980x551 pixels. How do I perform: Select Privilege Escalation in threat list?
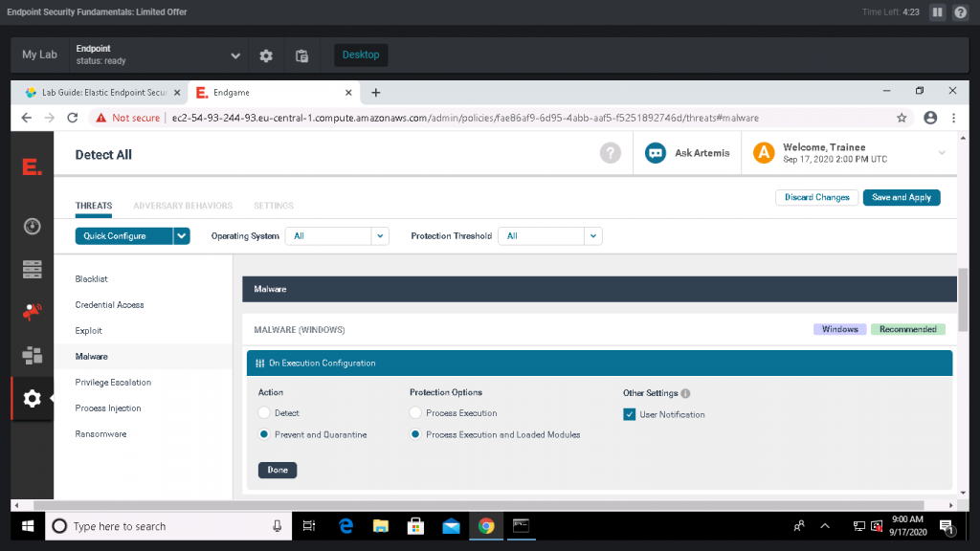(113, 383)
